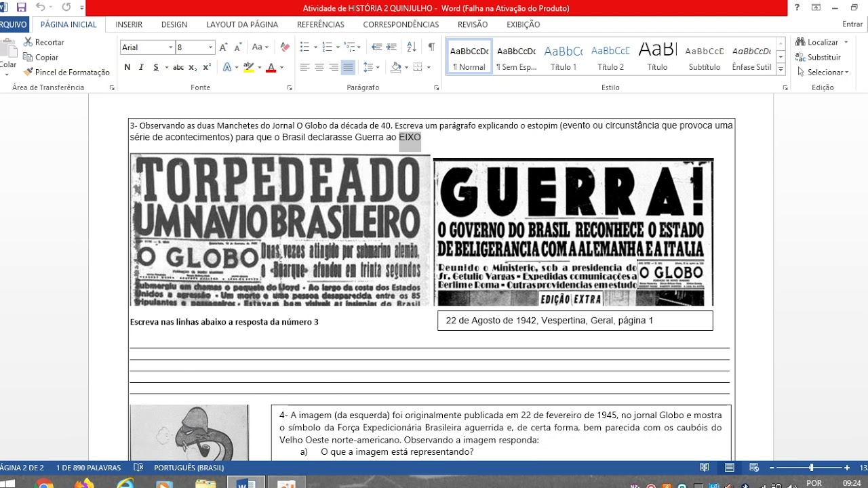
Task: Adjust the zoom slider handle in status bar
Action: click(x=811, y=468)
